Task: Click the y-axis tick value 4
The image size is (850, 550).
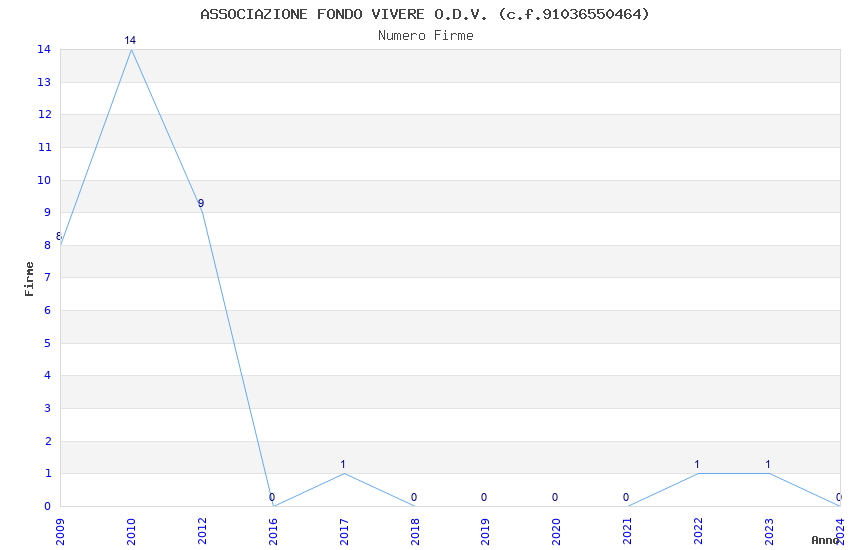Action: point(48,375)
